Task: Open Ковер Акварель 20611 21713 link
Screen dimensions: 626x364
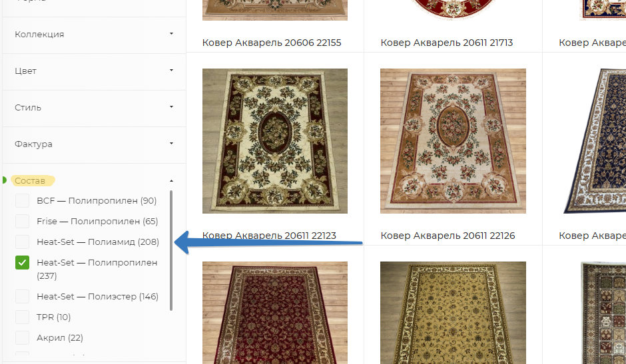Action: coord(446,43)
